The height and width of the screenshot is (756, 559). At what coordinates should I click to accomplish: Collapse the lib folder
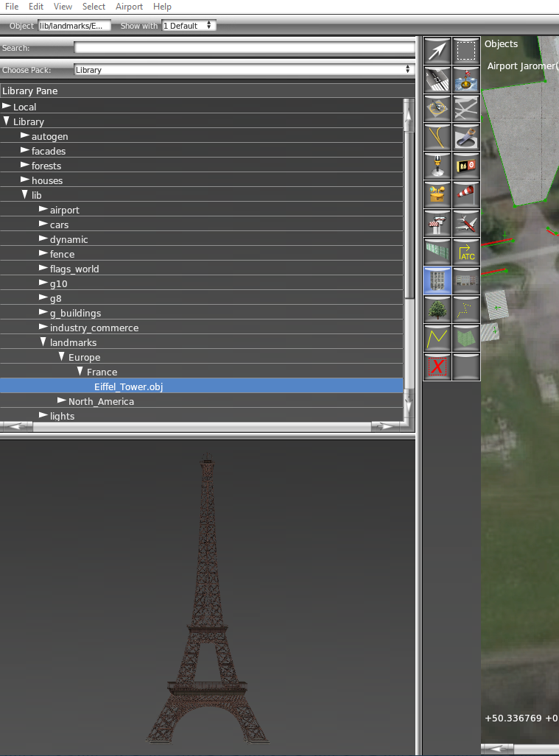pos(24,194)
